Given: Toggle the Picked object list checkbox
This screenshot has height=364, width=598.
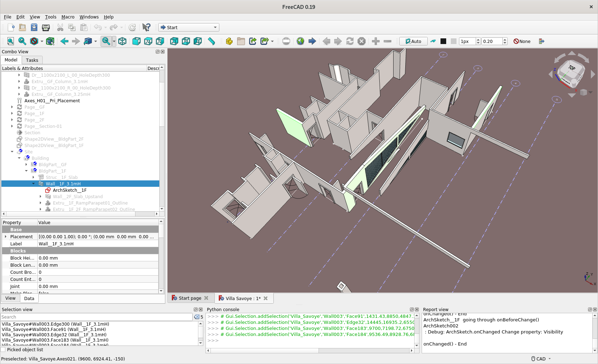Looking at the screenshot, I should [x=3, y=350].
